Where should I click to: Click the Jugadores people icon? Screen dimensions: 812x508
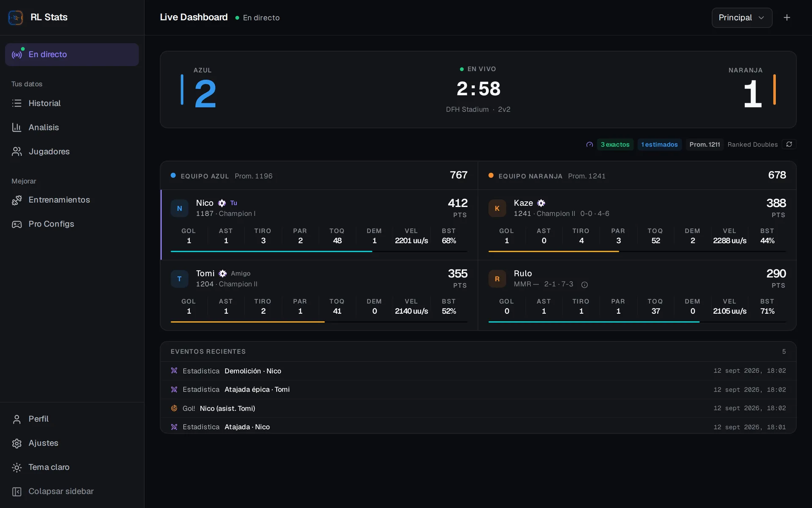pos(17,152)
